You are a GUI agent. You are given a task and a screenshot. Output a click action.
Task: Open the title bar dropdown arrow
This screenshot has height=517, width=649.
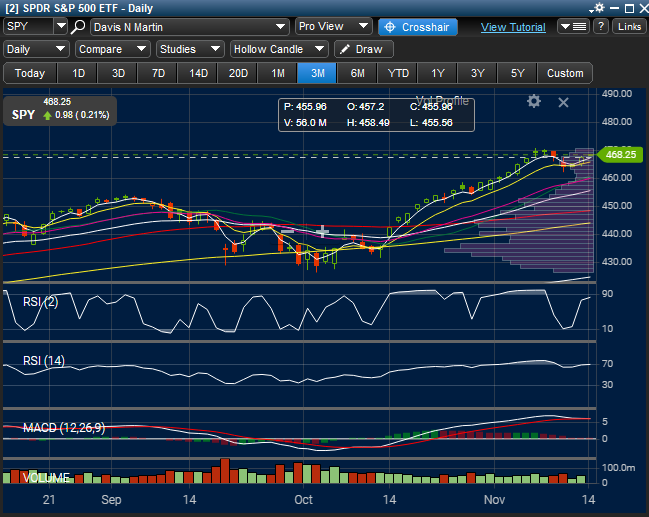tap(591, 10)
